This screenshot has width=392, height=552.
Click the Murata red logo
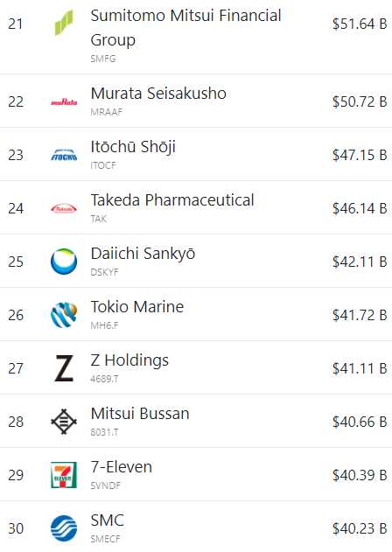click(64, 102)
